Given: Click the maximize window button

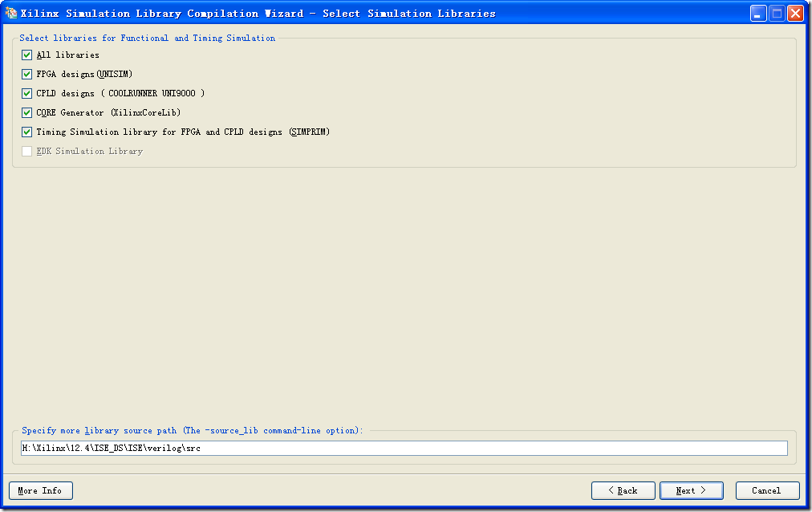Looking at the screenshot, I should pos(777,13).
